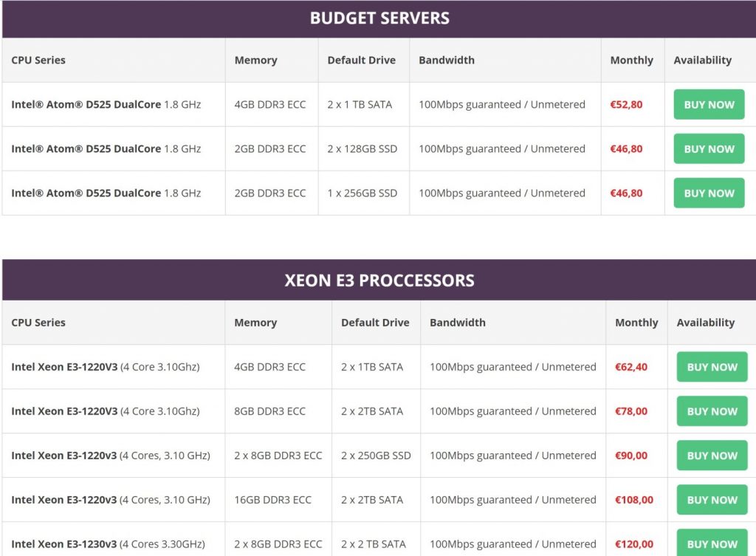Click the price €78,00
756x556 pixels.
tap(630, 411)
